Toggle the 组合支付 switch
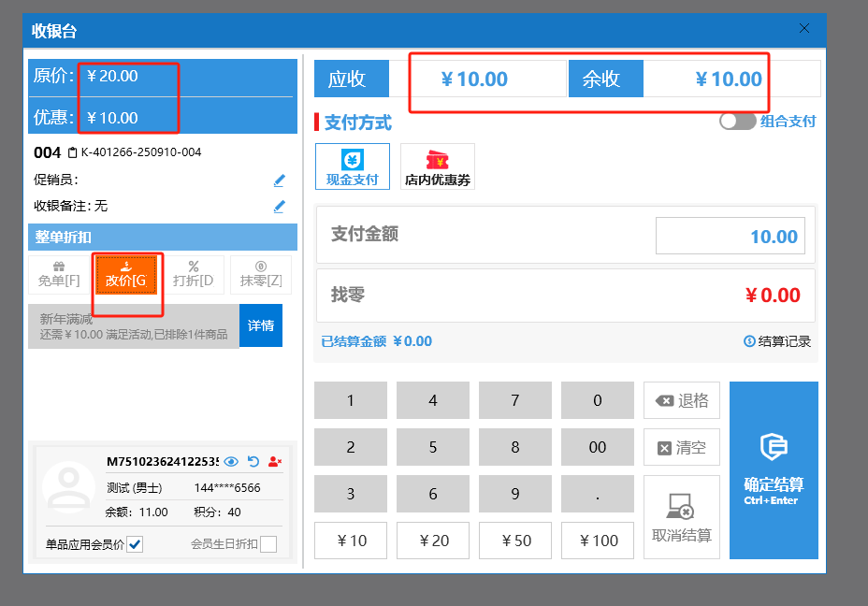Image resolution: width=868 pixels, height=606 pixels. (737, 122)
